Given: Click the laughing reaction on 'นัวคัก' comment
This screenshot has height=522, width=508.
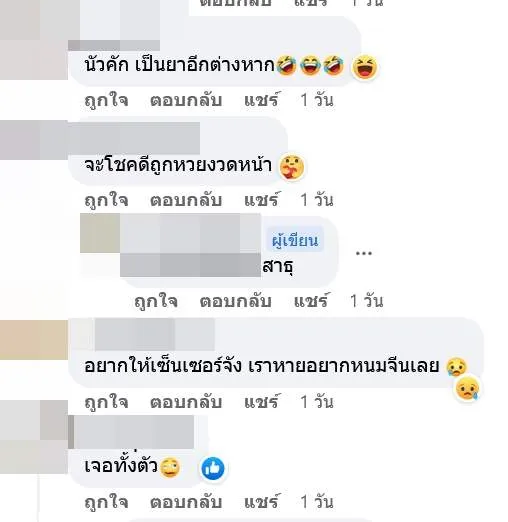Looking at the screenshot, I should coord(365,67).
